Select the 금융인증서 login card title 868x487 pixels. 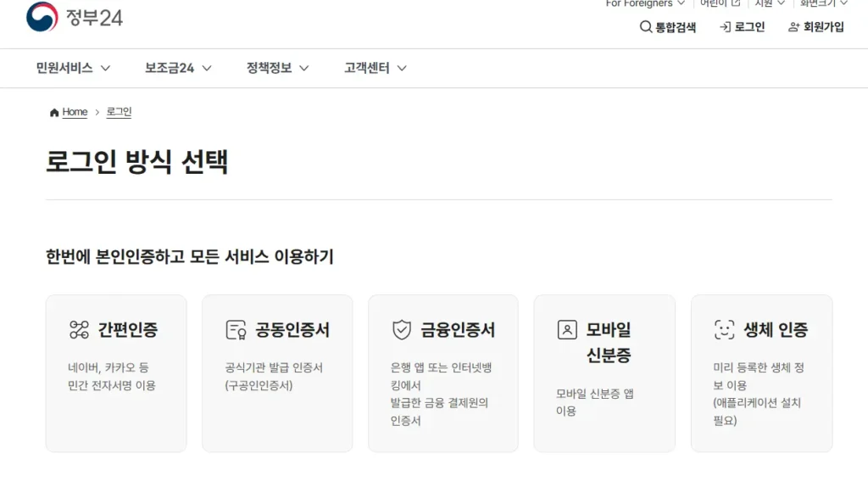(x=458, y=330)
